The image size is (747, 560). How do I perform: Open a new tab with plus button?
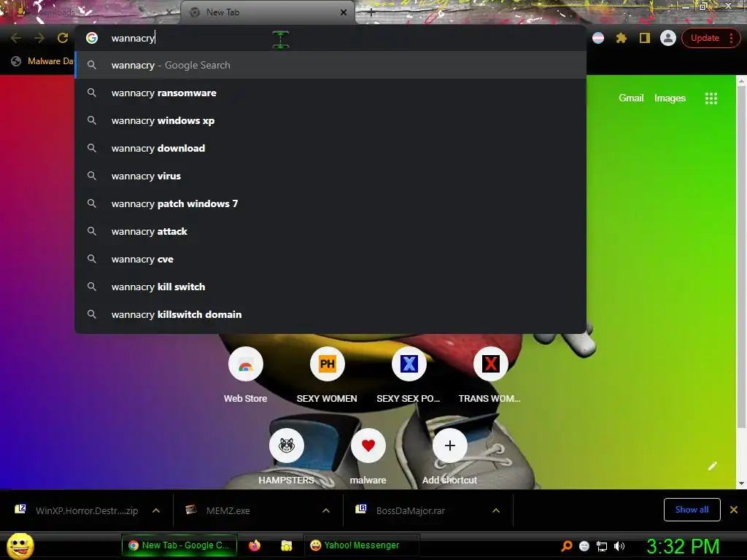(x=371, y=12)
